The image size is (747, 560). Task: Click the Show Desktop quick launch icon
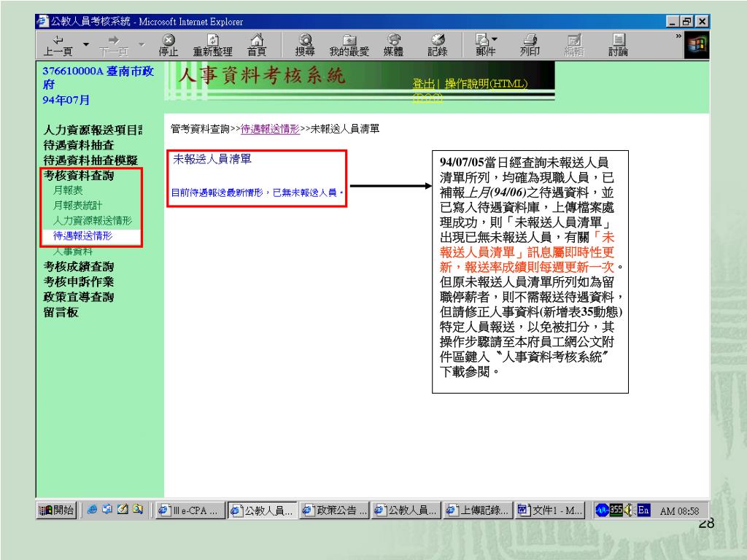click(x=107, y=510)
